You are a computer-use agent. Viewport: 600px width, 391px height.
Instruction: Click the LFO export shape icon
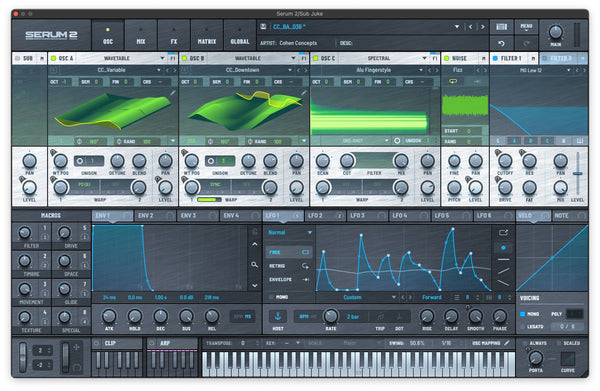(x=503, y=232)
